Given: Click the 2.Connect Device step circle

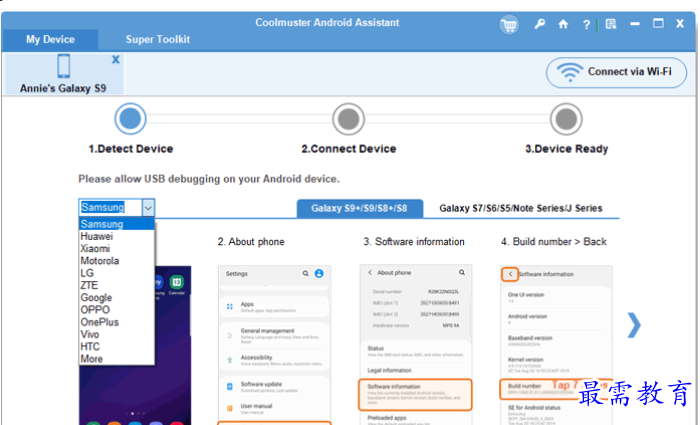Looking at the screenshot, I should click(349, 119).
